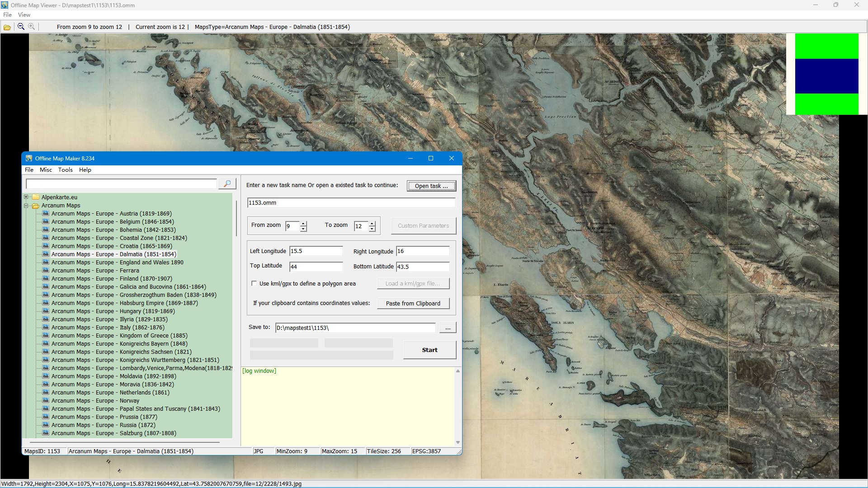Click the Hungary (1819-1869) map icon
868x488 pixels.
pos(46,311)
